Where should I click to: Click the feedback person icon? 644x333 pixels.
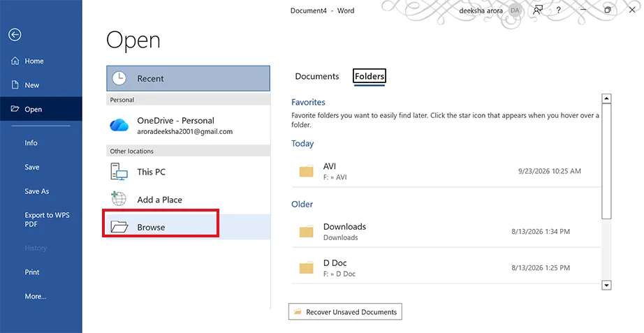point(537,10)
